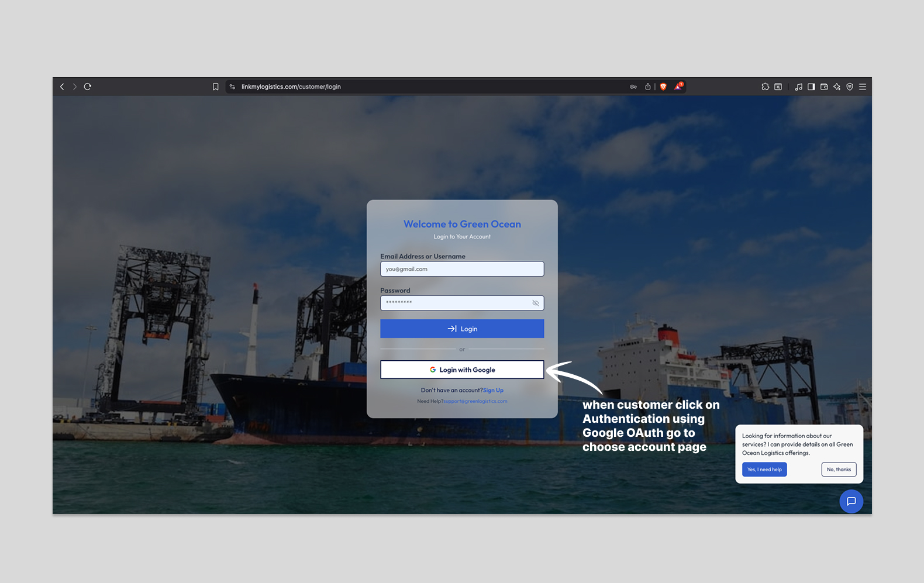Open the share icon in address bar
The image size is (924, 583).
[648, 87]
